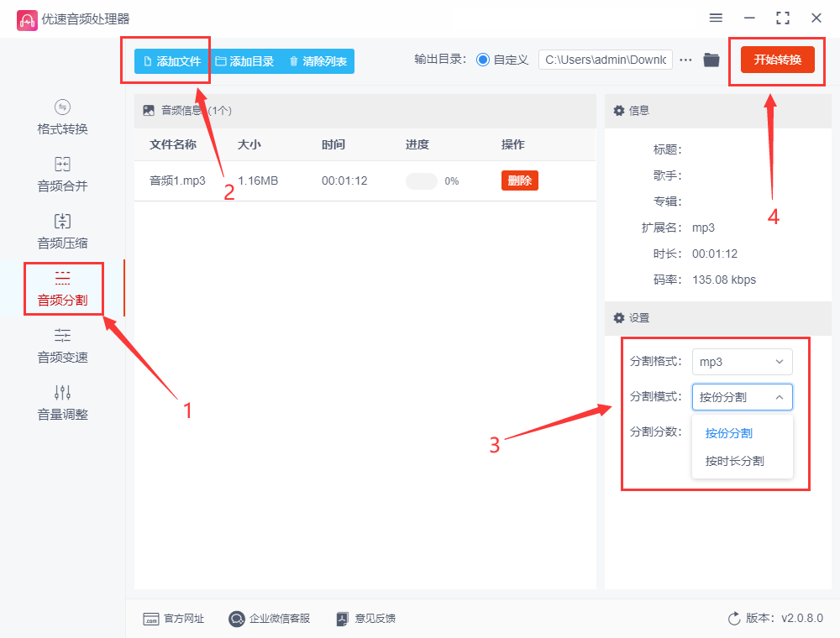Click the 添加文件 button
840x638 pixels.
pyautogui.click(x=172, y=61)
